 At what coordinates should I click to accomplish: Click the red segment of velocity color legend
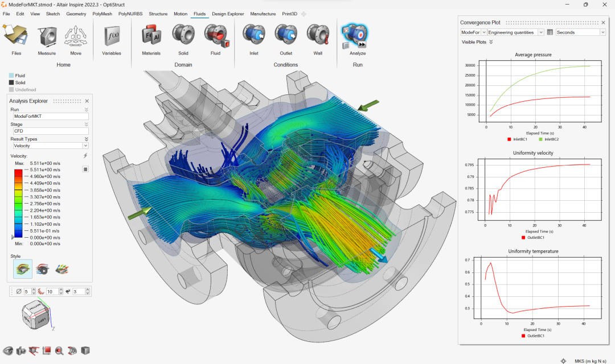click(18, 173)
